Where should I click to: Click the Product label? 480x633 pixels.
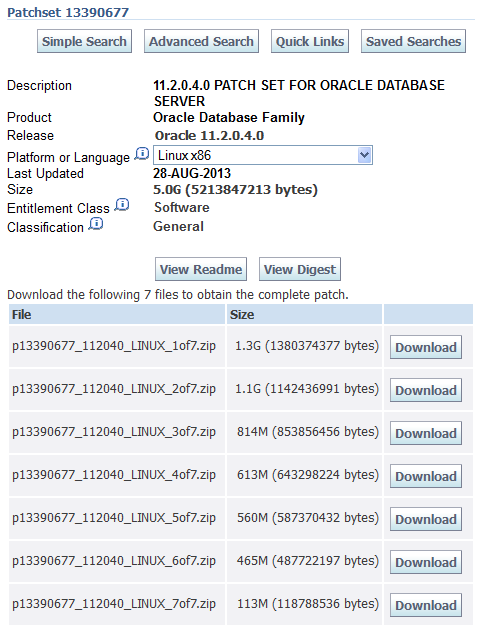click(29, 117)
